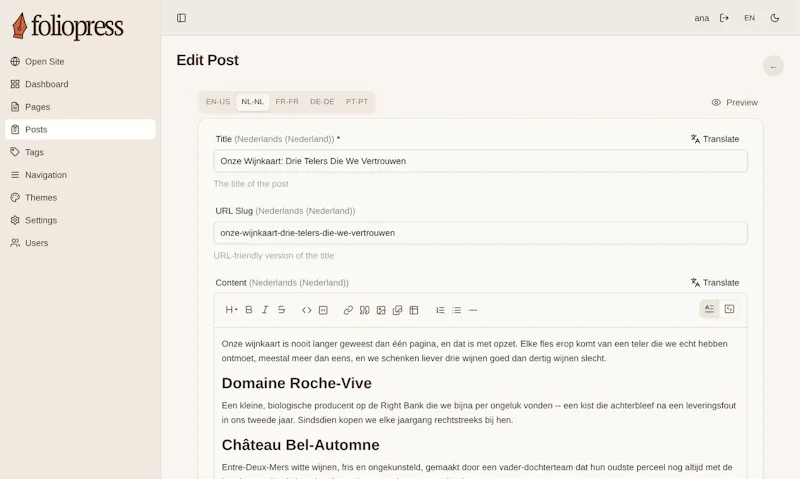Viewport: 800px width, 479px height.
Task: Click the first paragraph starting Onze wijnkaart
Action: (474, 351)
